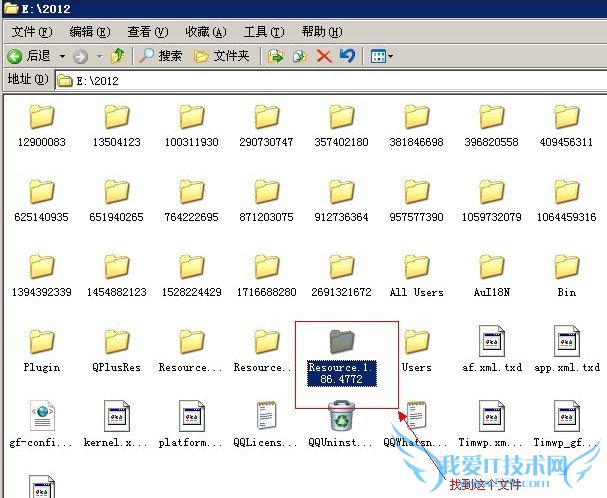The image size is (607, 498).
Task: Open the Search (搜索) pane
Action: point(161,56)
